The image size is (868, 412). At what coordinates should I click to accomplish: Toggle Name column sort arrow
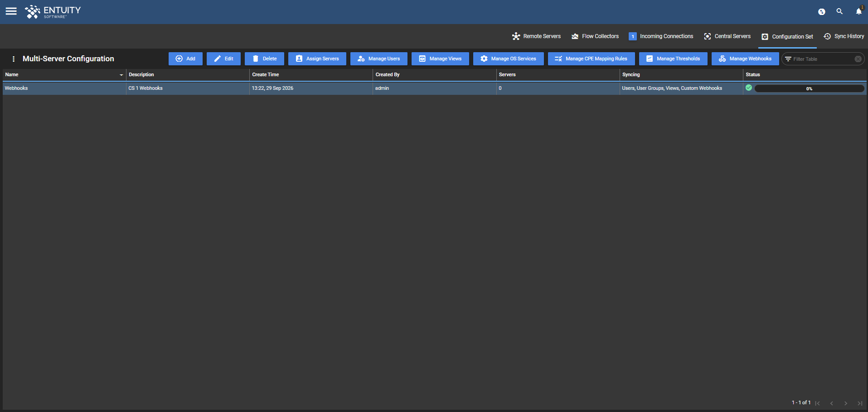point(121,75)
